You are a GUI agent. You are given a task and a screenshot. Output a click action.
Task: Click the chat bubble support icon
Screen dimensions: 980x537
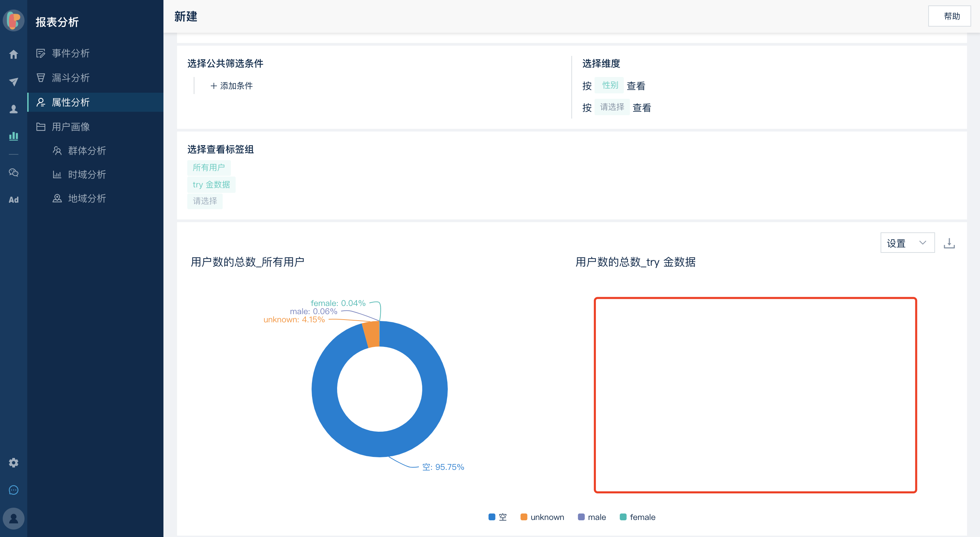14,490
